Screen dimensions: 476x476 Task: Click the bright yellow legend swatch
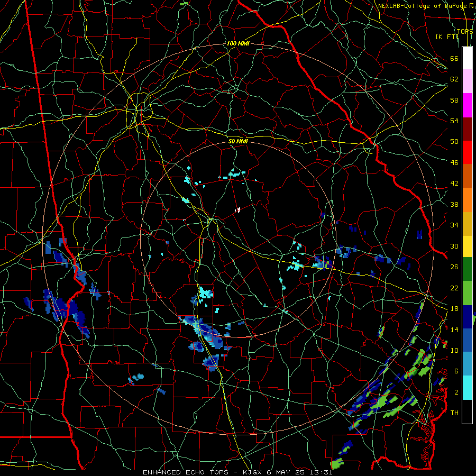pyautogui.click(x=467, y=246)
